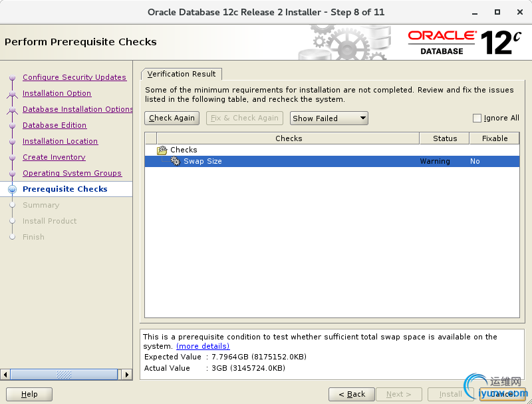532x404 pixels.
Task: Click the Next button
Action: click(398, 394)
